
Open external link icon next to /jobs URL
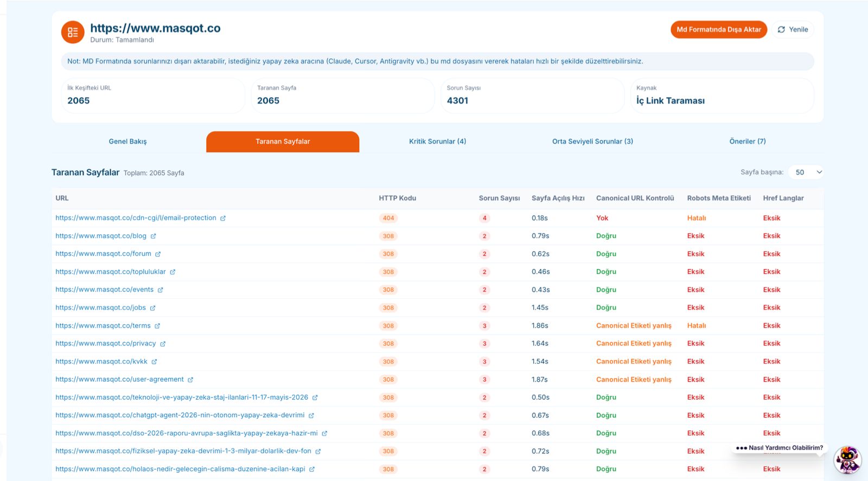point(152,307)
